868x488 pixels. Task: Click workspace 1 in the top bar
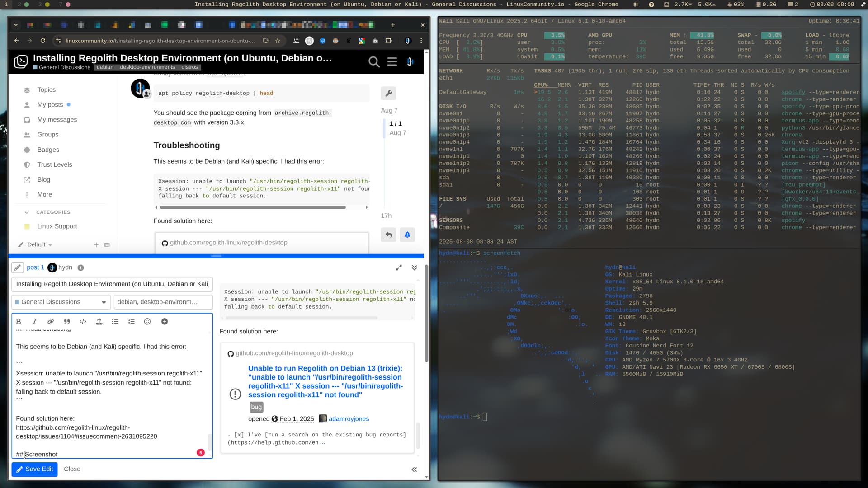[x=6, y=4]
